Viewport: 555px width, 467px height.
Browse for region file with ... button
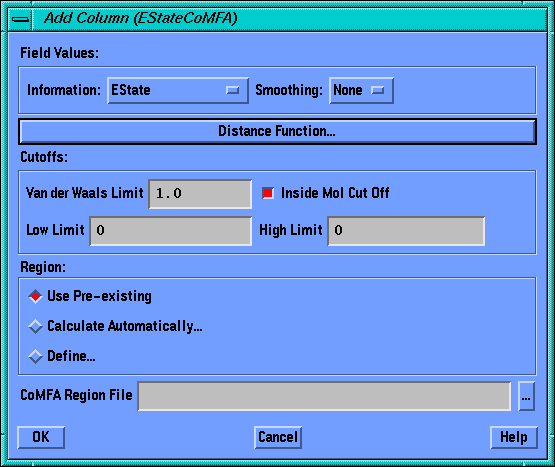tap(526, 396)
